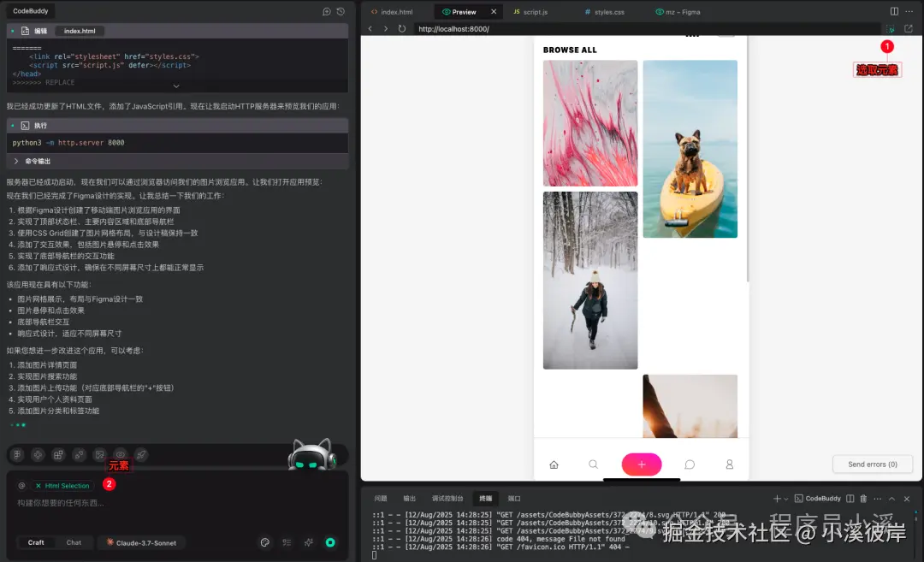Expand the collapsed code diff chevron
924x562 pixels.
point(176,86)
